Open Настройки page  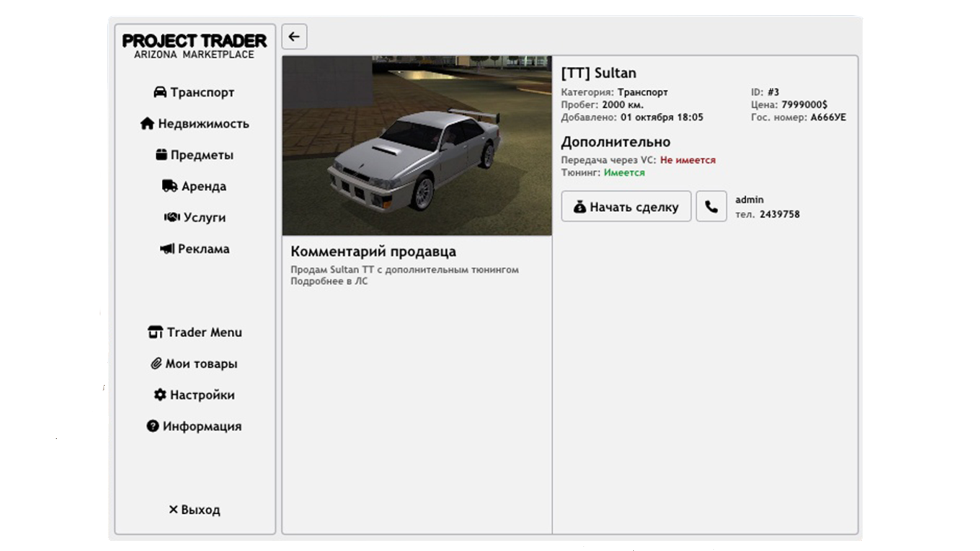click(x=194, y=395)
